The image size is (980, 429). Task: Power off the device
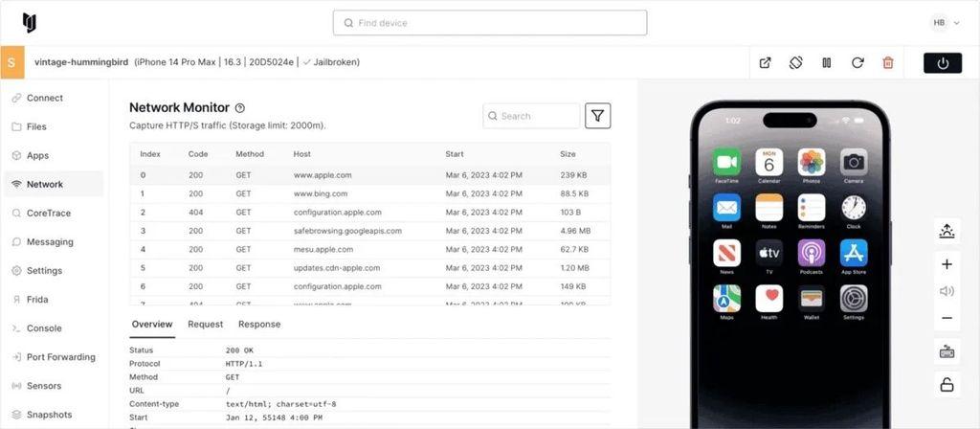pyautogui.click(x=943, y=62)
